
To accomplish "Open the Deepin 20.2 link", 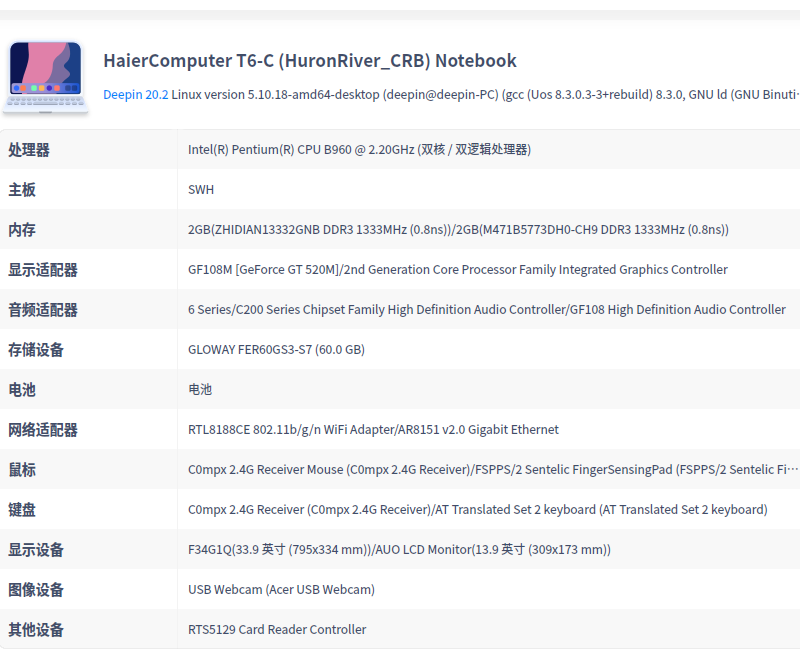I will click(135, 95).
